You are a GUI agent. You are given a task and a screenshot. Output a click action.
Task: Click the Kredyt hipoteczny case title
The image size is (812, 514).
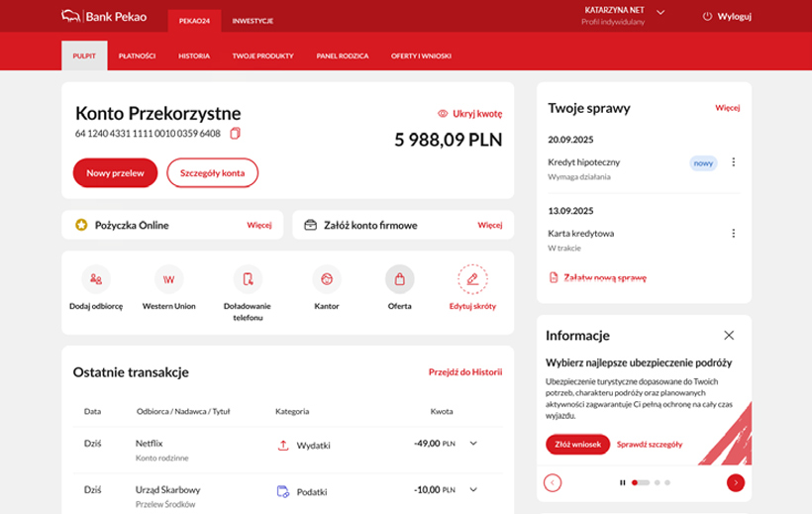coord(583,162)
